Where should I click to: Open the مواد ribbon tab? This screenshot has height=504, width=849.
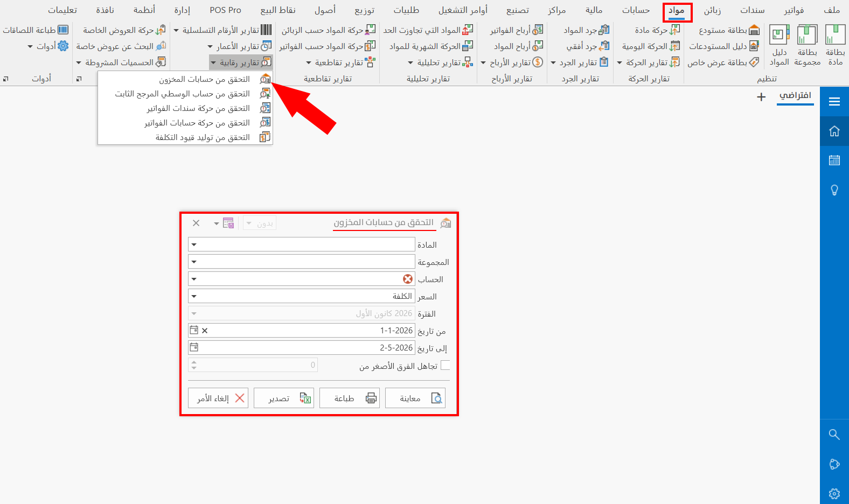tap(677, 10)
